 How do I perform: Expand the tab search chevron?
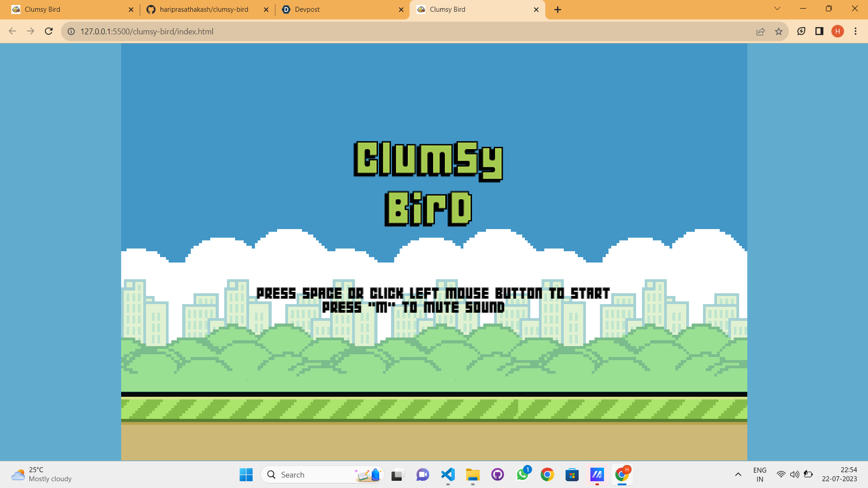pyautogui.click(x=777, y=9)
